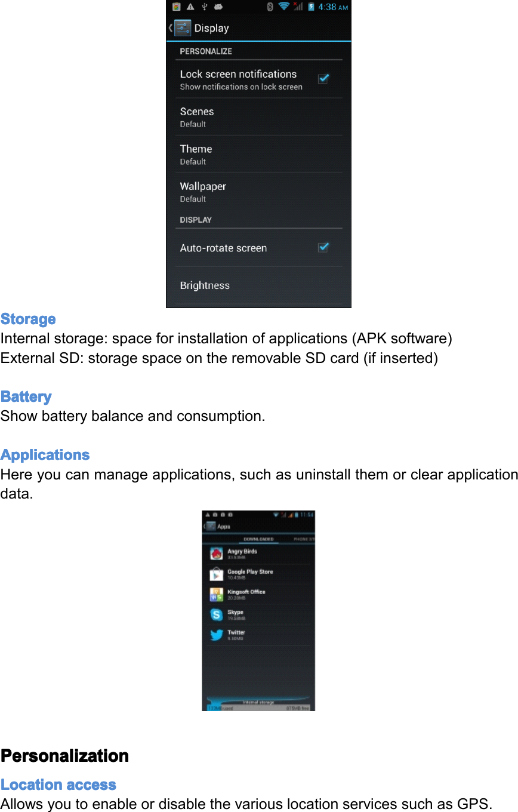Screen dimensions: 518x812
Task: Click the battery indicator in the status bar
Action: click(311, 7)
